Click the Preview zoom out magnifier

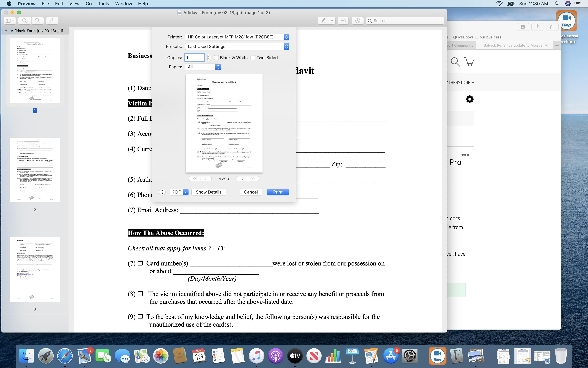click(25, 21)
